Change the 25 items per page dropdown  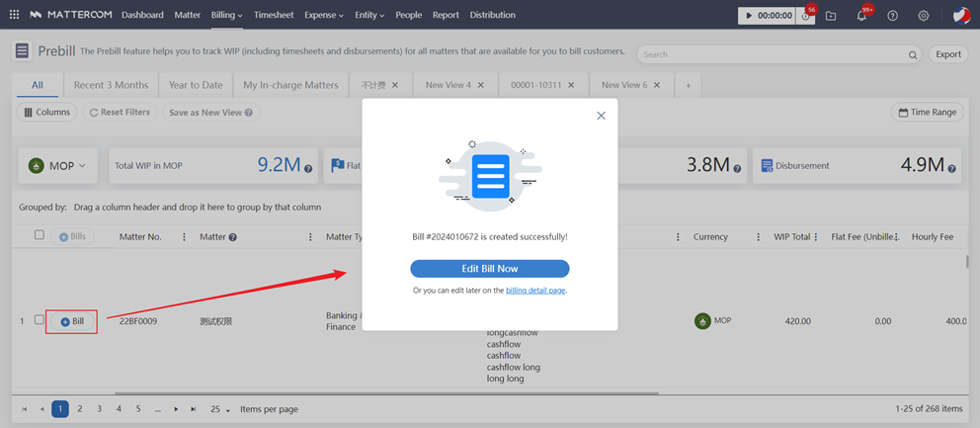pyautogui.click(x=220, y=409)
